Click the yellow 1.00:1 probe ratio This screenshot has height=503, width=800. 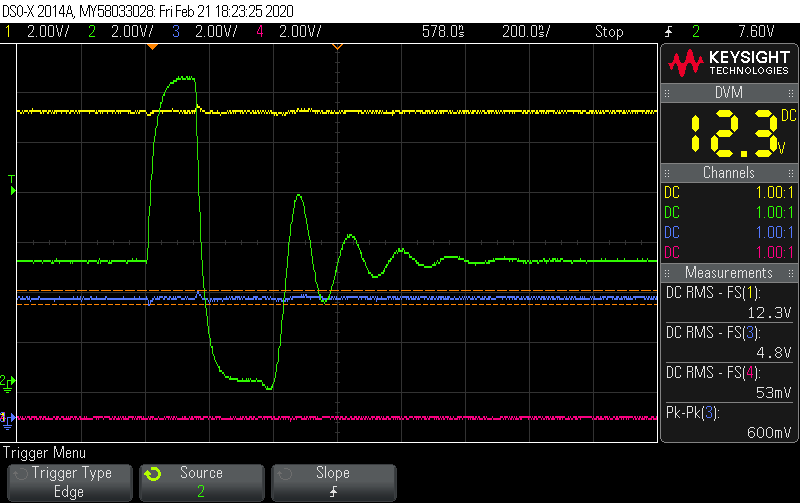(x=774, y=193)
